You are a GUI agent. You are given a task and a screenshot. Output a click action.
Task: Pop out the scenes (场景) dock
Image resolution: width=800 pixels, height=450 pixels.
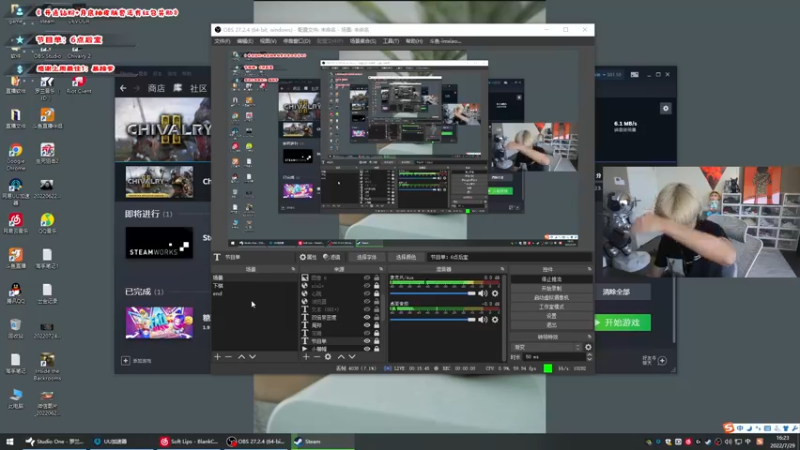click(x=293, y=269)
